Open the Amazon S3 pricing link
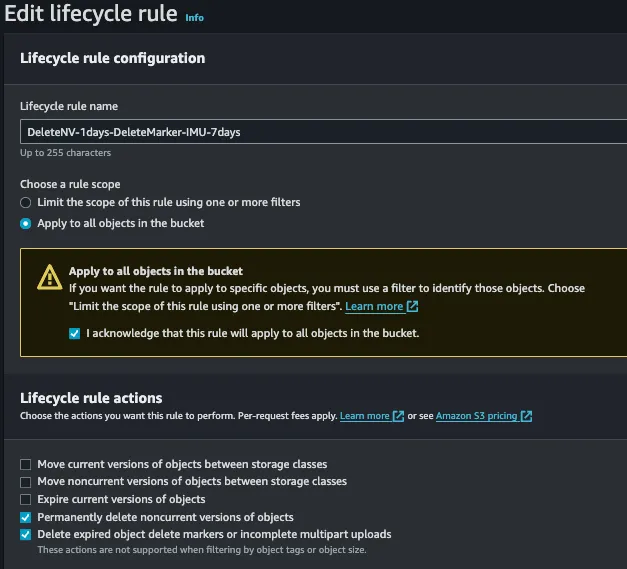 coord(476,416)
